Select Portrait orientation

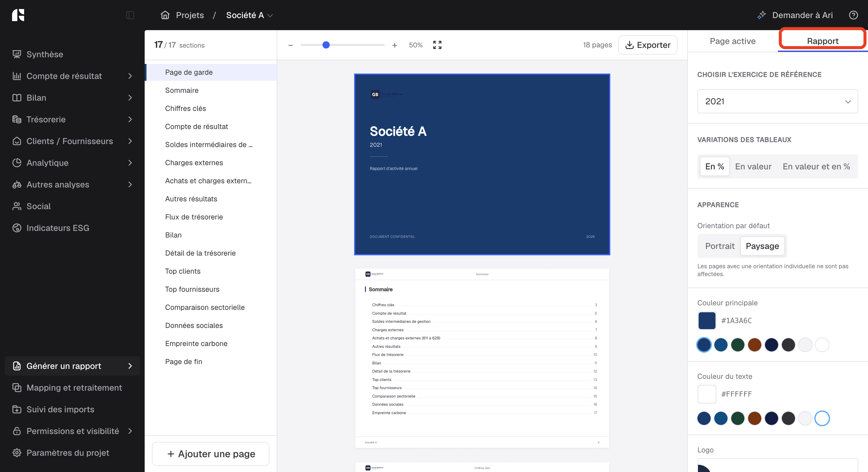720,246
